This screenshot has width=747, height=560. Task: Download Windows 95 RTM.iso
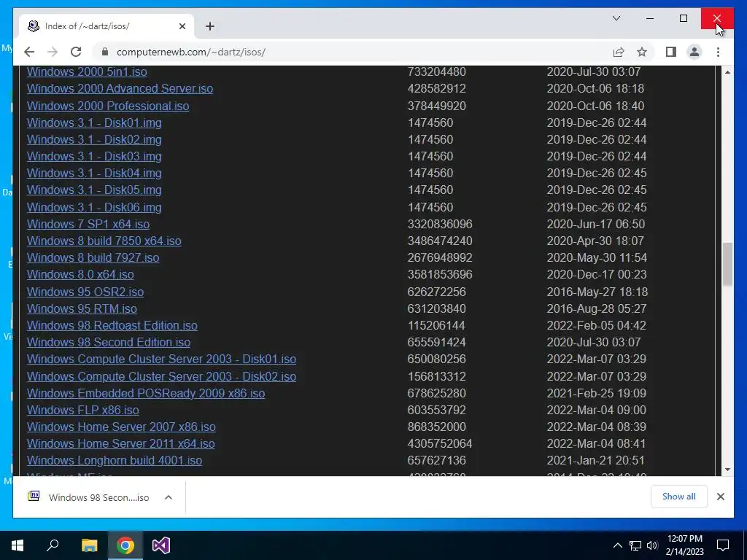click(x=82, y=308)
